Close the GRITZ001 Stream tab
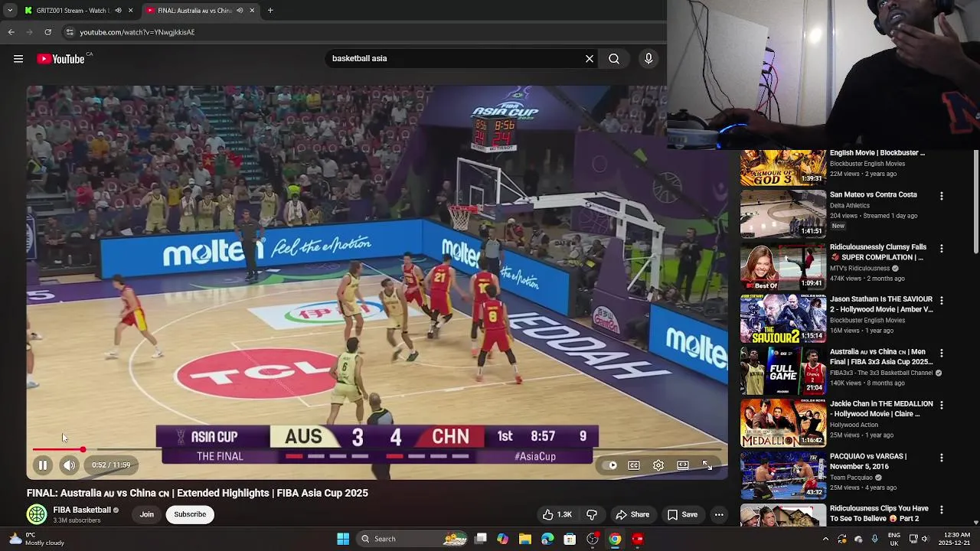This screenshot has width=980, height=551. point(130,11)
